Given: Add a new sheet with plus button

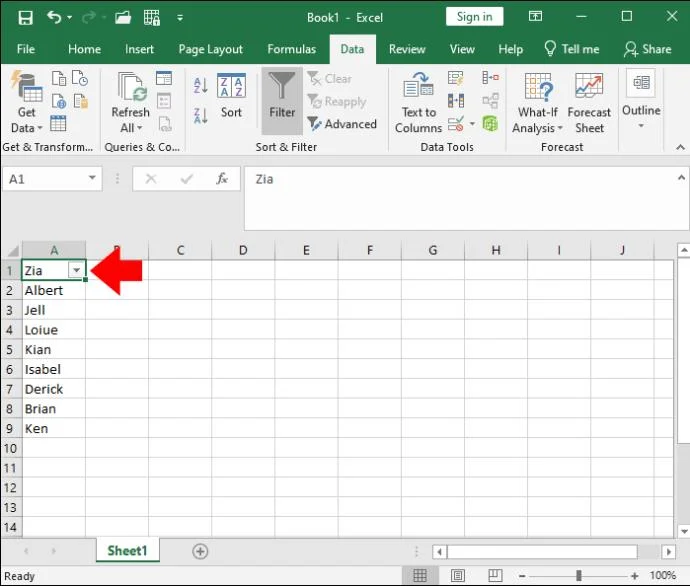Looking at the screenshot, I should click(200, 551).
